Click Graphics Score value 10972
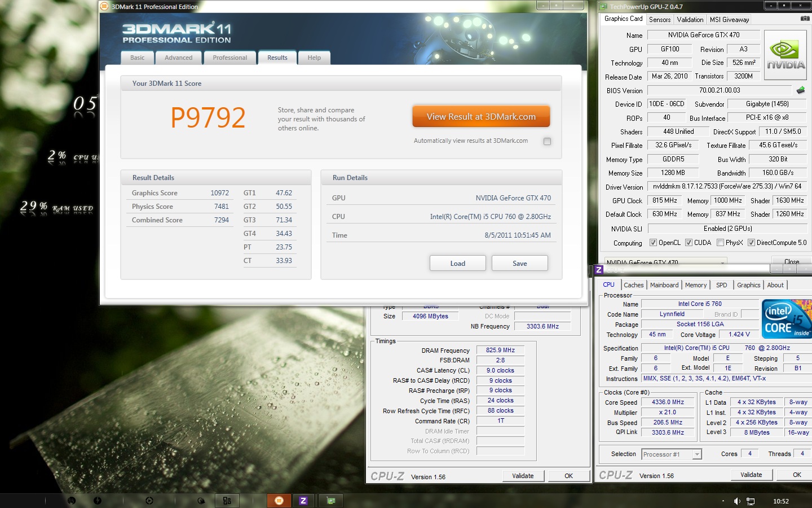 click(219, 193)
